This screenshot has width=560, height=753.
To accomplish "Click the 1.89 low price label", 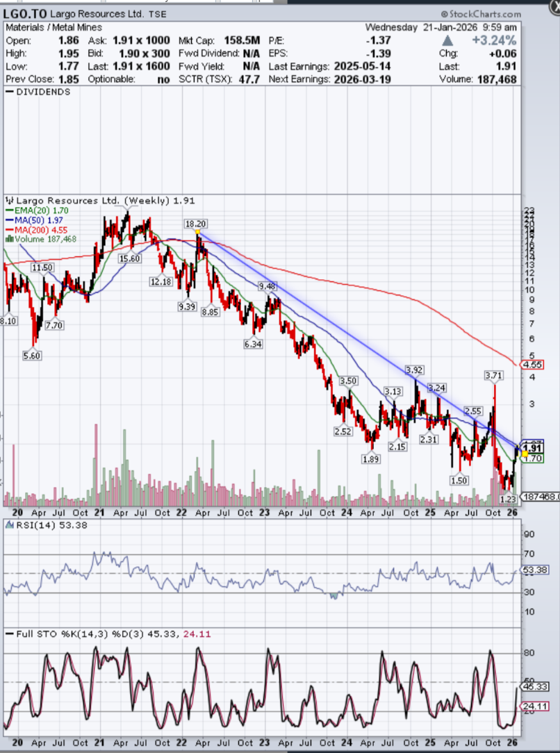I will pos(370,459).
